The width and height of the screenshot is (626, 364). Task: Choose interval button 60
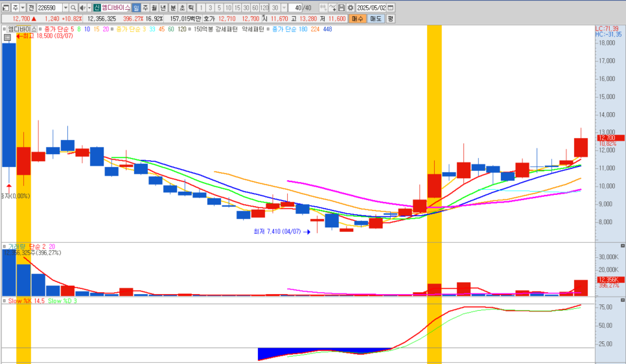click(x=255, y=8)
